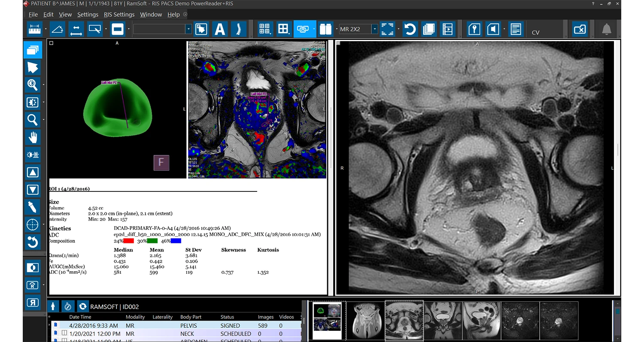Toggle the series link synchronization button
The image size is (644, 342).
(x=303, y=29)
